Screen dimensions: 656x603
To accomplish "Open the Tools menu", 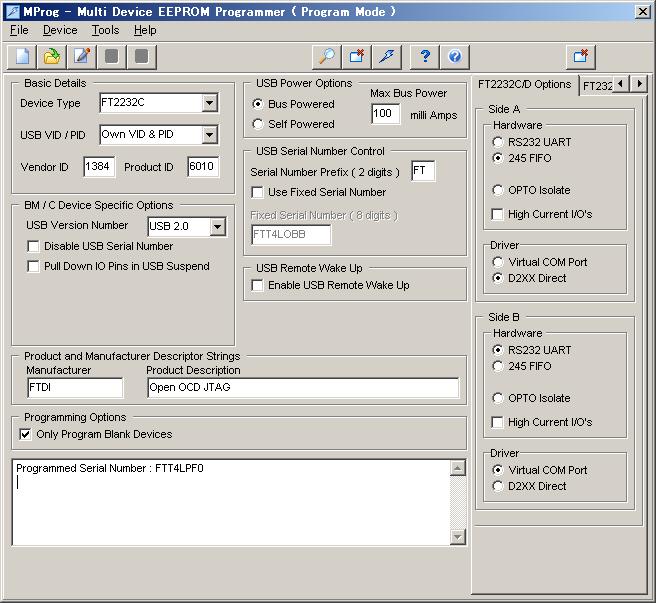I will pos(105,30).
